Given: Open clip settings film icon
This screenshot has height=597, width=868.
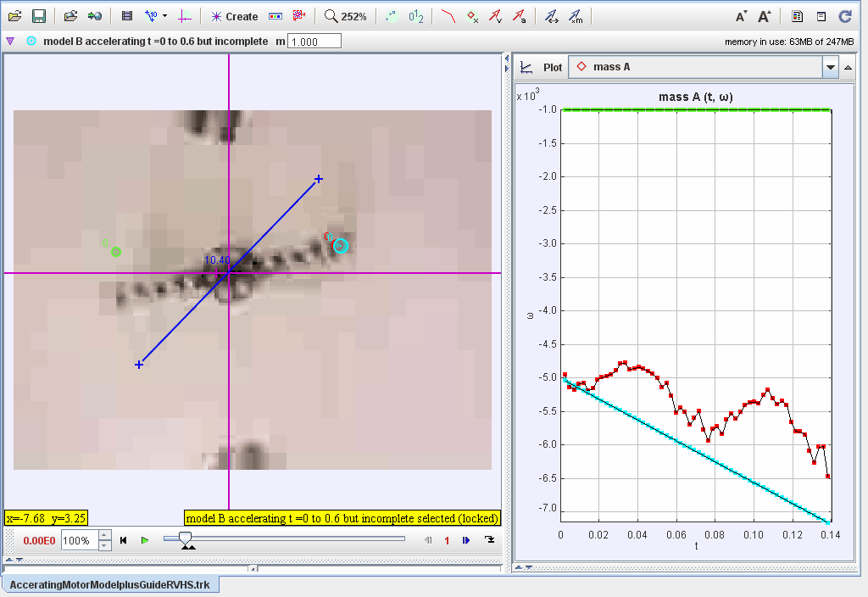Looking at the screenshot, I should [x=127, y=16].
